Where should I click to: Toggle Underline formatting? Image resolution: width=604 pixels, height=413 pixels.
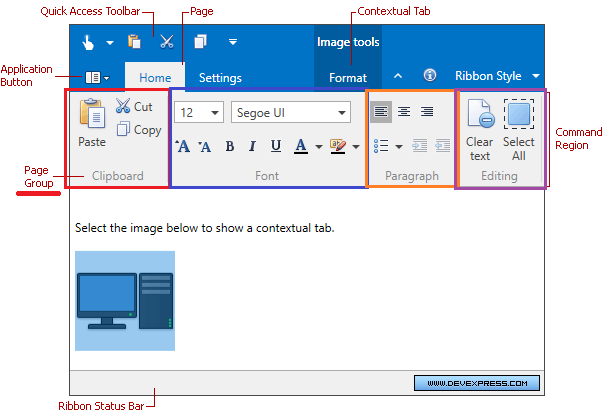(276, 146)
